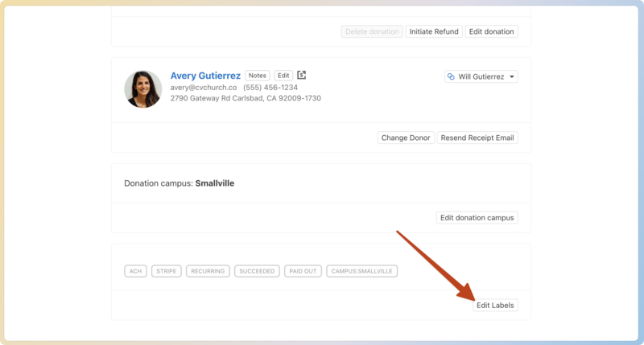
Task: Click Edit next to the donor name
Action: (x=283, y=76)
